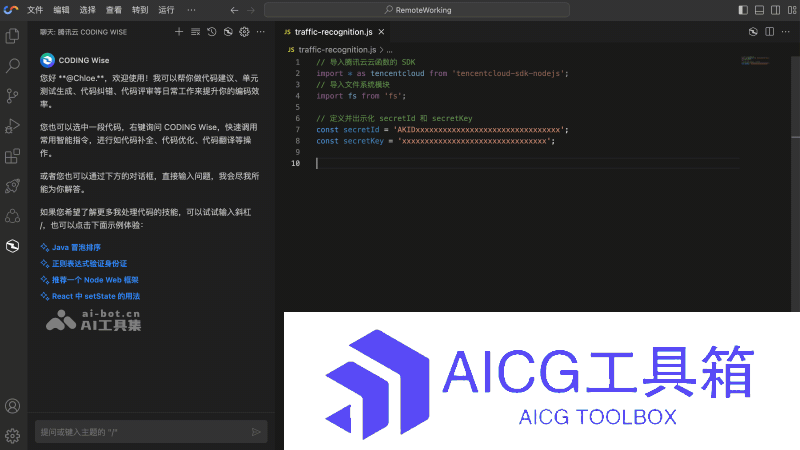
Task: Try the Java 冒泡排序 example link
Action: point(76,247)
